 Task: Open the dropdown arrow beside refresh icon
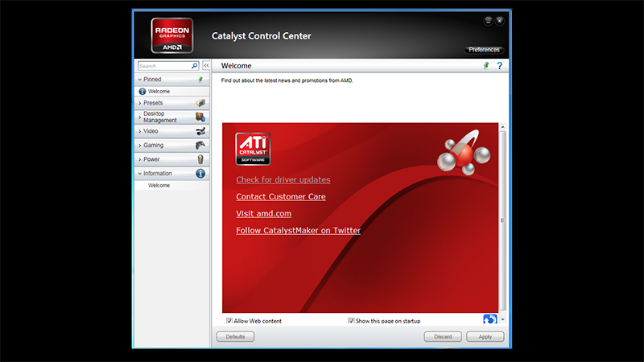[502, 319]
